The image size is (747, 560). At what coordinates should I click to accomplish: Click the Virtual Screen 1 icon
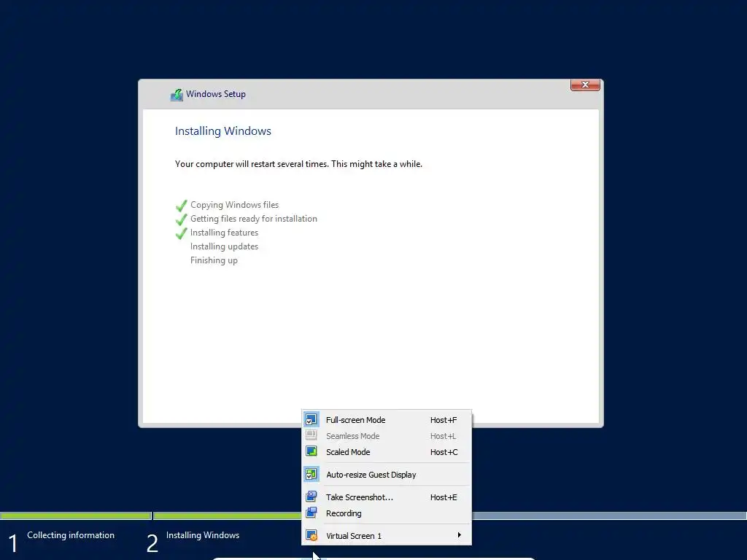coord(311,535)
